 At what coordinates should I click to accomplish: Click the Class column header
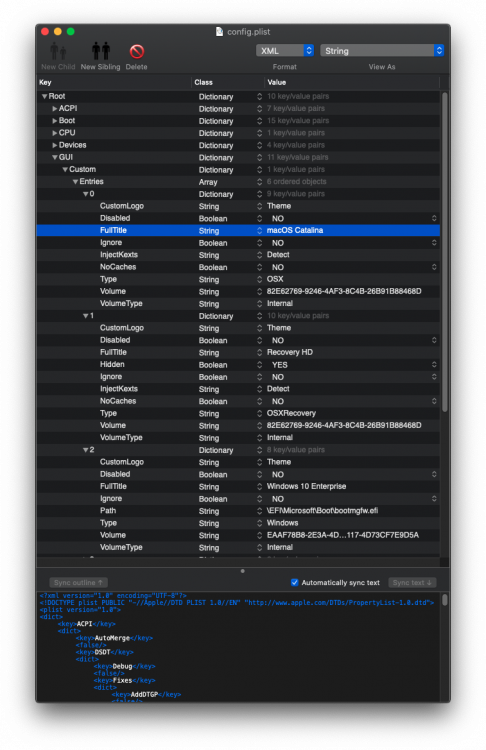coord(228,82)
